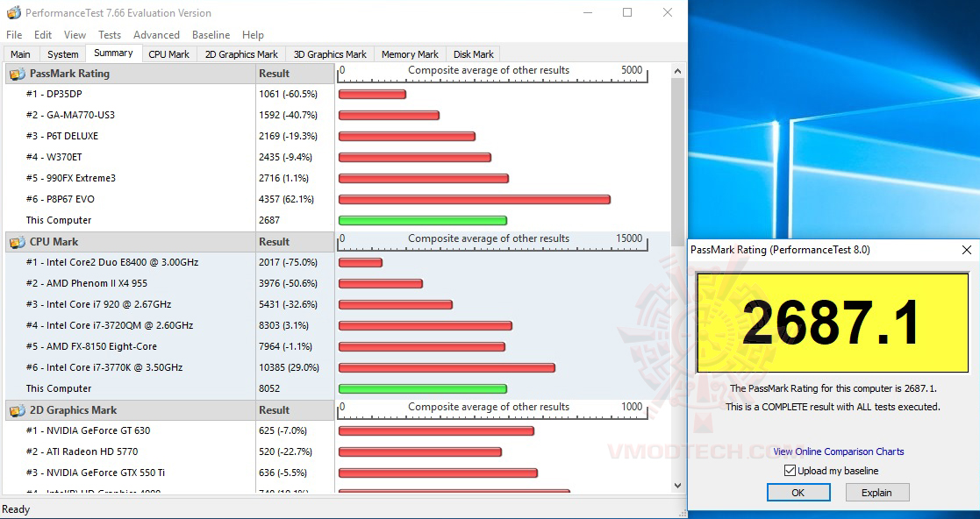Click the CPU Mark section icon
Screen dimensions: 980x519
coord(17,241)
